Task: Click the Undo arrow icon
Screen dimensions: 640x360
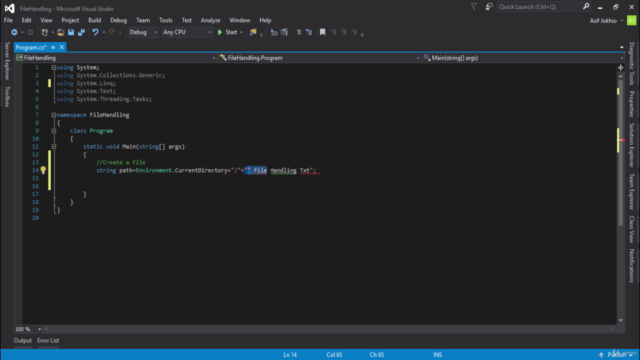Action: click(95, 32)
